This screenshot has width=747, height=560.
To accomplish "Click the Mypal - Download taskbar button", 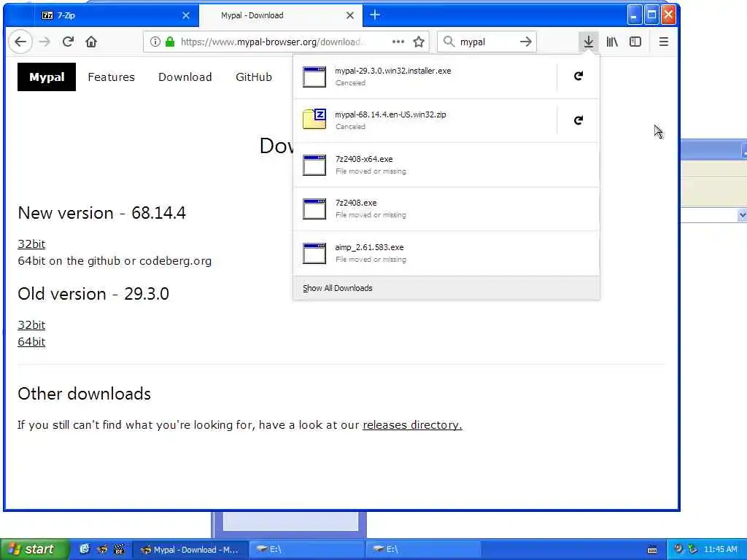I will pyautogui.click(x=189, y=550).
